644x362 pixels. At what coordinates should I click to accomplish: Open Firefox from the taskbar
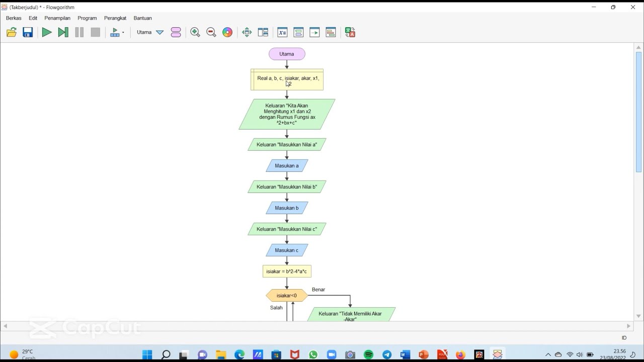click(460, 355)
